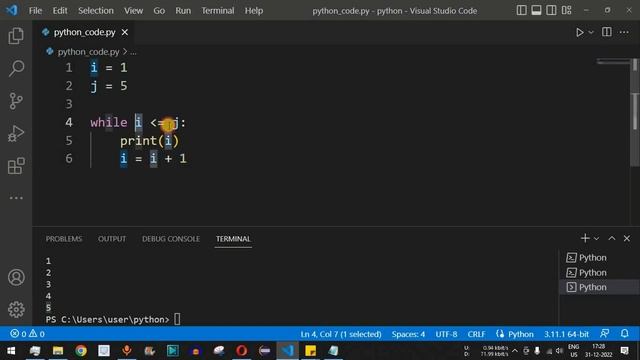Customize layout icon in title bar

click(566, 10)
